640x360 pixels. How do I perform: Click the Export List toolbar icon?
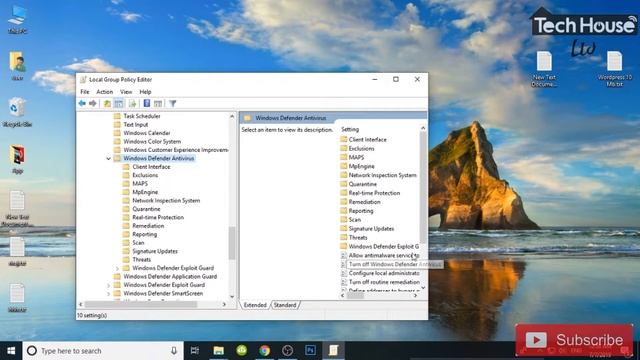click(132, 104)
